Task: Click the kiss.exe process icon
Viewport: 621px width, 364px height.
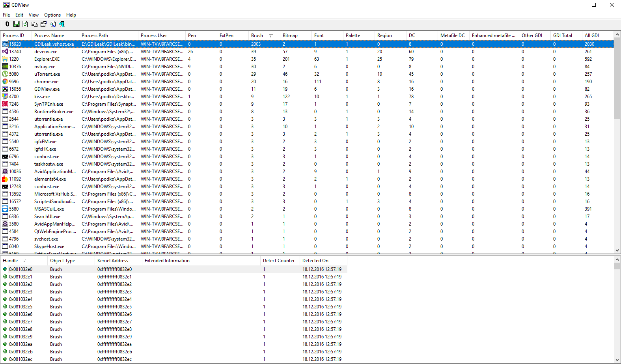Action: pyautogui.click(x=5, y=97)
